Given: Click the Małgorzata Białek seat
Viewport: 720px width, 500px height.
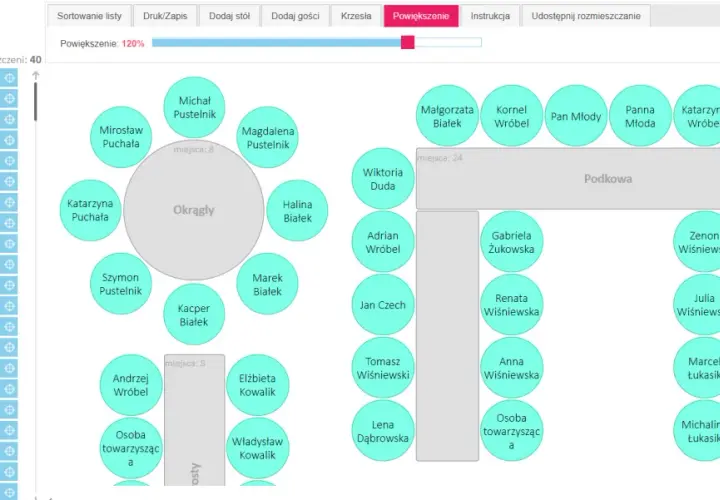Looking at the screenshot, I should 447,116.
